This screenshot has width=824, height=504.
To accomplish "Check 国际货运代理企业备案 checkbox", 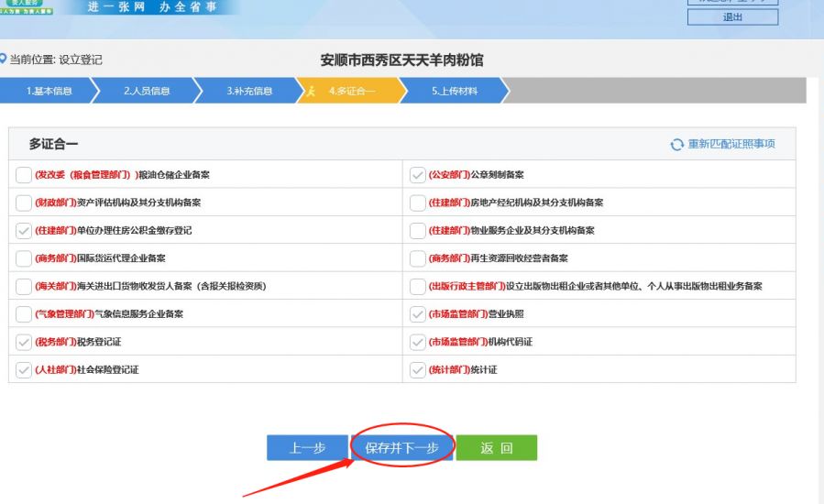I will (24, 258).
